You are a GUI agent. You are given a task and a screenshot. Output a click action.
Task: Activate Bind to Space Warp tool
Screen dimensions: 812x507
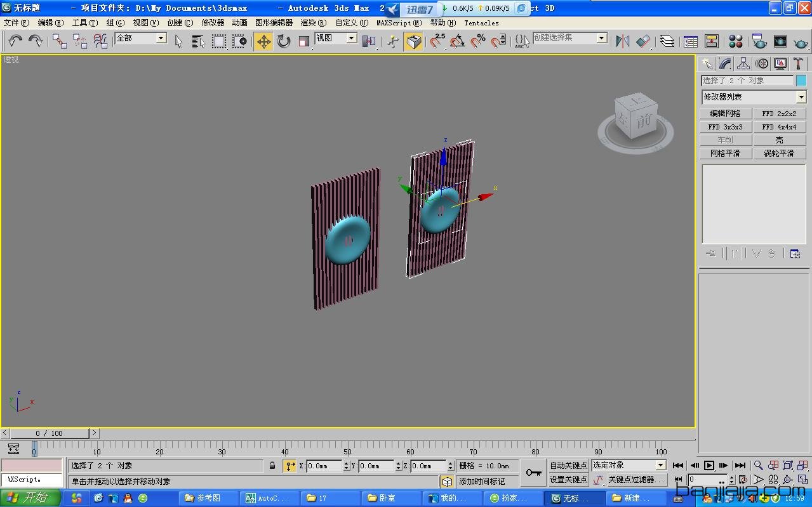point(100,41)
